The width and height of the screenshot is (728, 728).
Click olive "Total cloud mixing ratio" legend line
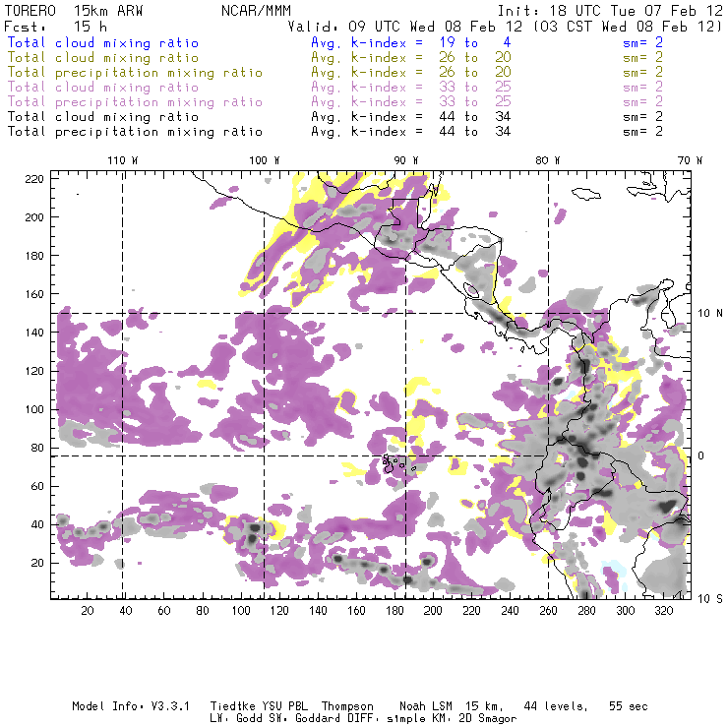(103, 58)
